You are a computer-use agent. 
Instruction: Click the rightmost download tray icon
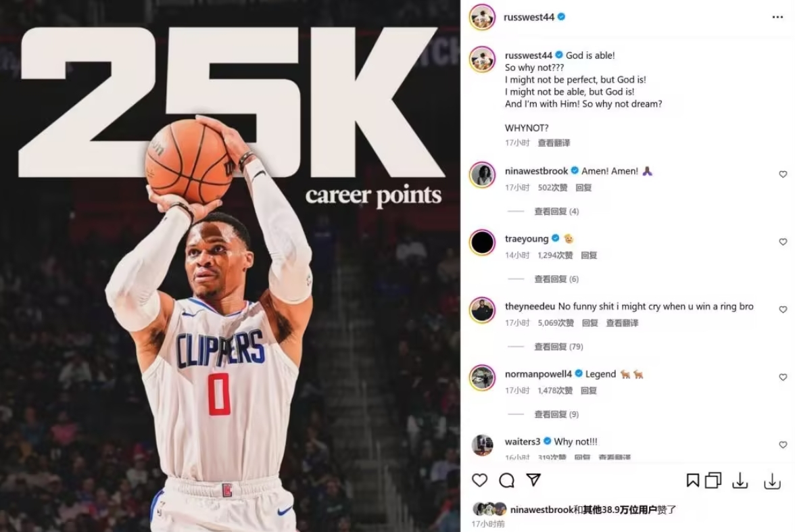pyautogui.click(x=772, y=481)
